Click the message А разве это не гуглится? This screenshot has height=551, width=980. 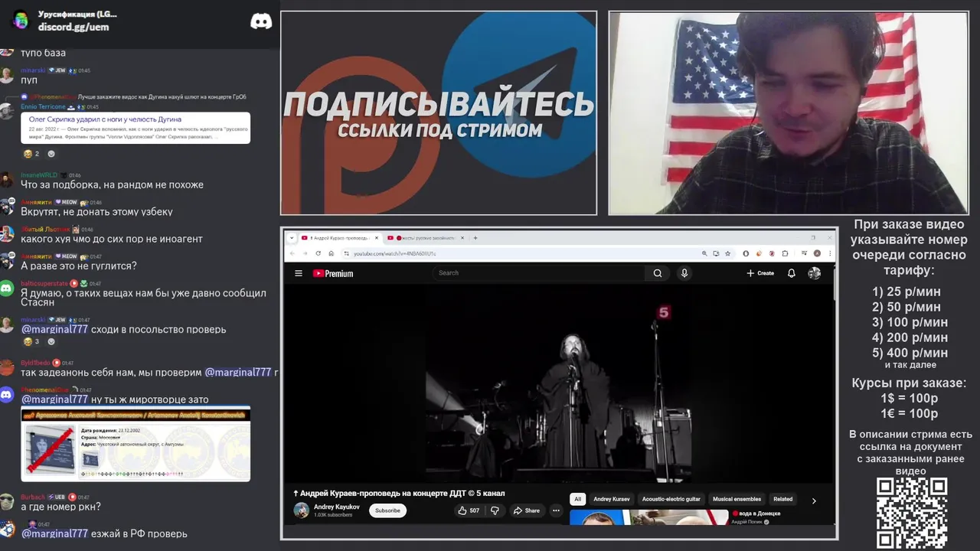point(79,266)
